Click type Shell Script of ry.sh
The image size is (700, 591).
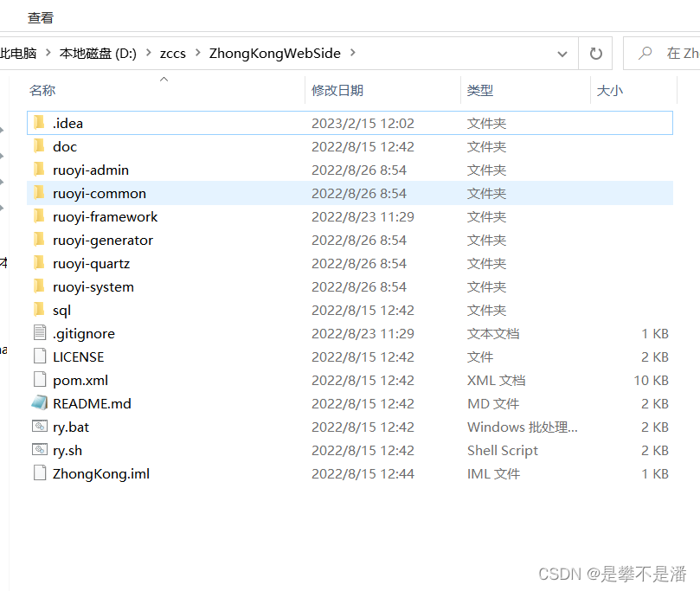[503, 451]
